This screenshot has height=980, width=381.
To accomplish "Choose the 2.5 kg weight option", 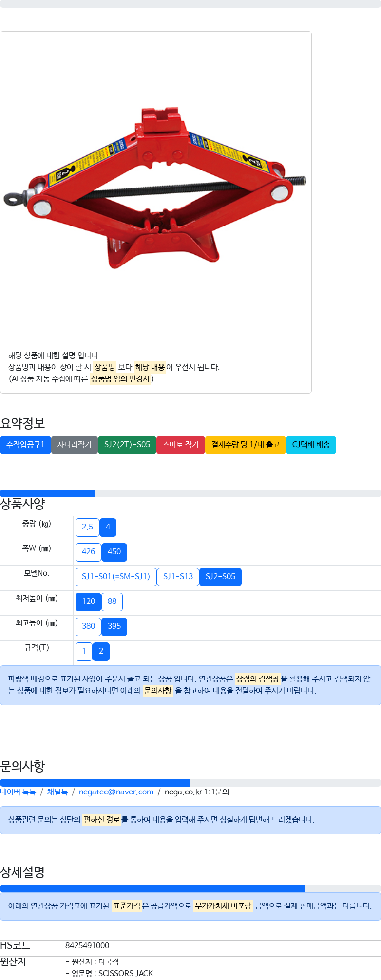I will (x=87, y=527).
